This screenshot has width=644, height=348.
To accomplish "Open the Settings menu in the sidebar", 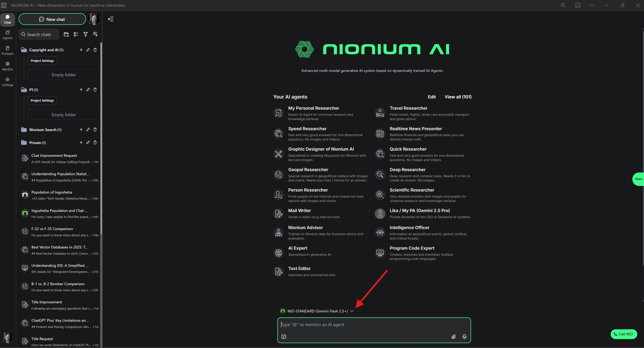I will point(8,82).
